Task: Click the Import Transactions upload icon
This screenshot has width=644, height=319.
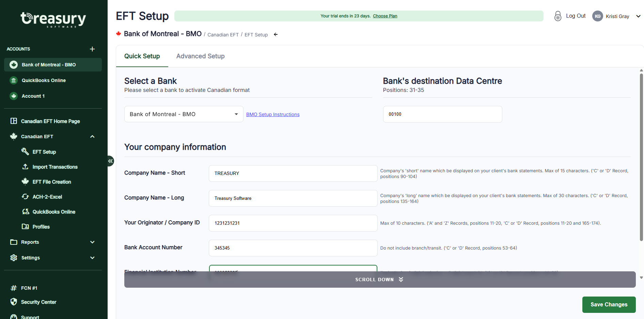Action: coord(25,166)
